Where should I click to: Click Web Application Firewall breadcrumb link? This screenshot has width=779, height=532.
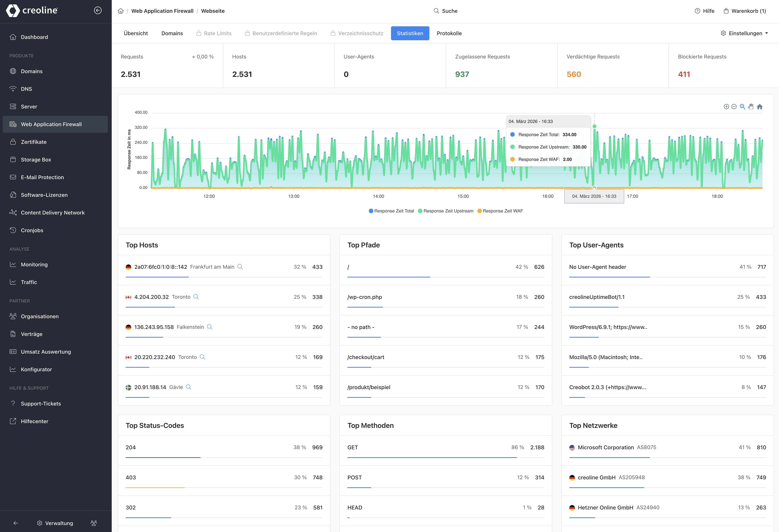[162, 11]
